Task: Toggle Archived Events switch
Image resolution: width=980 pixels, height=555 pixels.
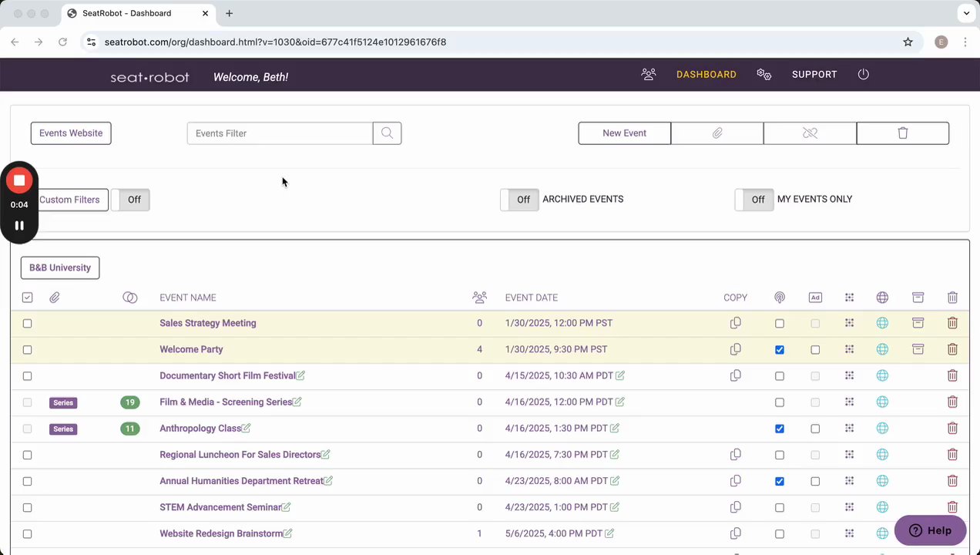Action: click(x=519, y=200)
